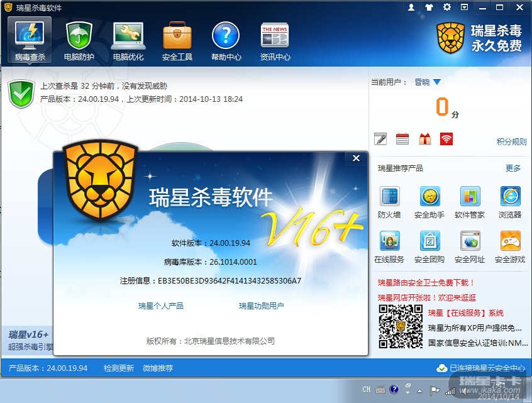Image resolution: width=532 pixels, height=403 pixels.
Task: Click 更多 for more recommended products
Action: pos(513,168)
